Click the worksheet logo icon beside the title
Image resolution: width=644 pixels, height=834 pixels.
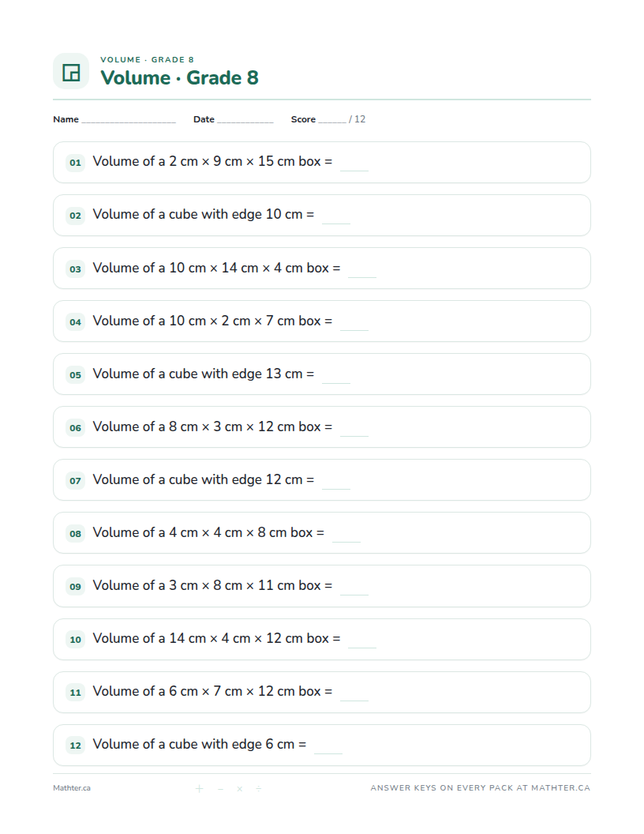(x=71, y=71)
